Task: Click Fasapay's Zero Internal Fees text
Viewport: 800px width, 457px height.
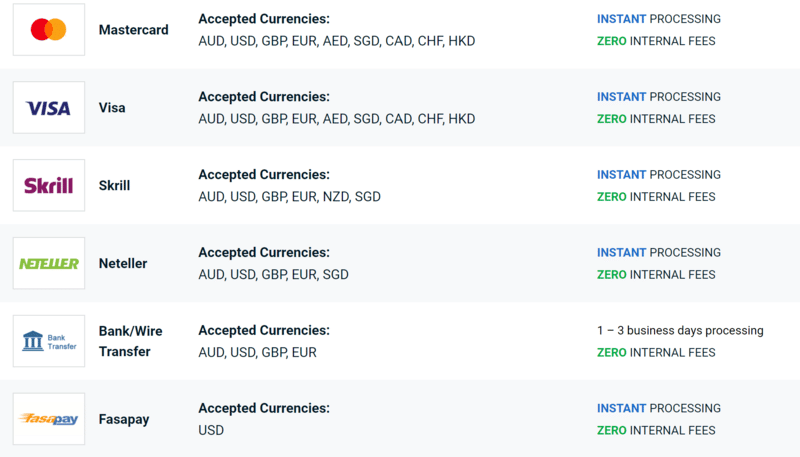Action: (656, 430)
